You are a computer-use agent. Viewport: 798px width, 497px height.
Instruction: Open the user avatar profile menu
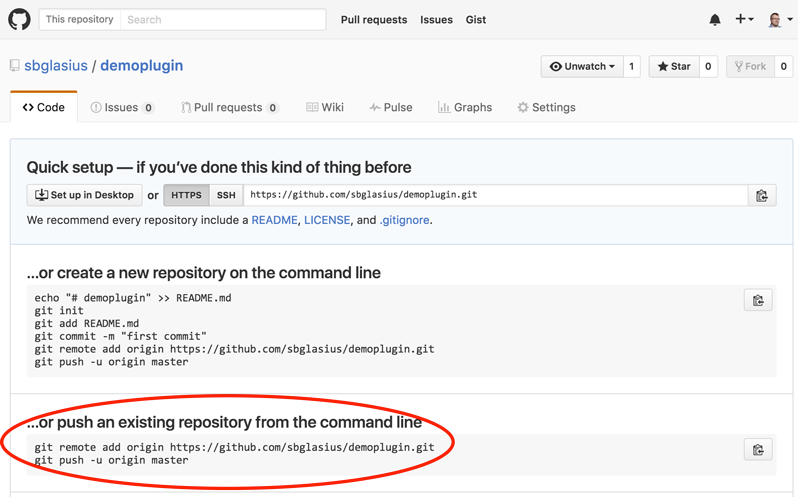(x=780, y=20)
